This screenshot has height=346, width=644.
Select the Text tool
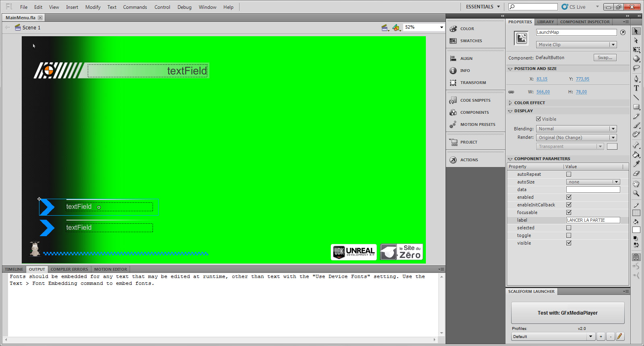(x=636, y=88)
